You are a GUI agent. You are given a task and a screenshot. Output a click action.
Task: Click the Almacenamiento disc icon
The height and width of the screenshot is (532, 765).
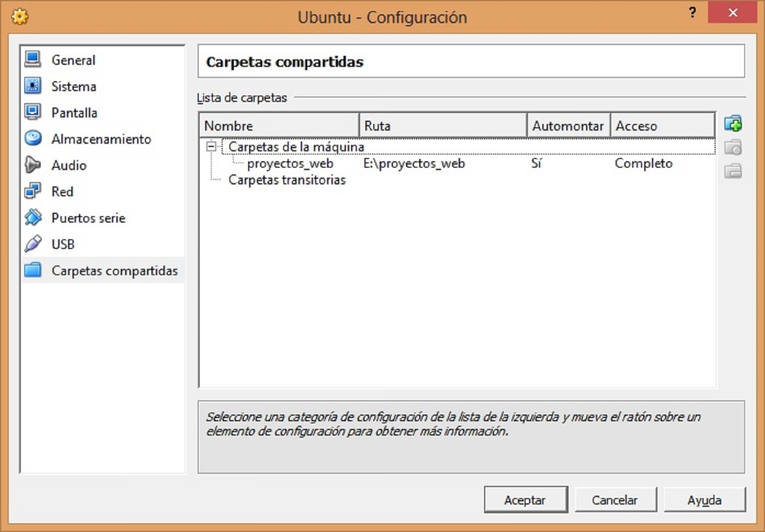point(32,139)
